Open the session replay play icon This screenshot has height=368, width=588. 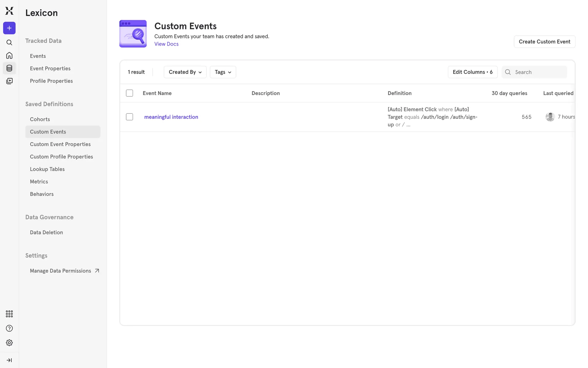coord(9,81)
